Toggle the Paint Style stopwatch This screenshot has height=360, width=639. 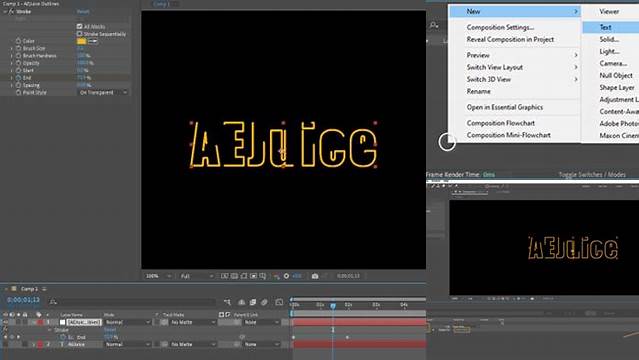point(18,93)
